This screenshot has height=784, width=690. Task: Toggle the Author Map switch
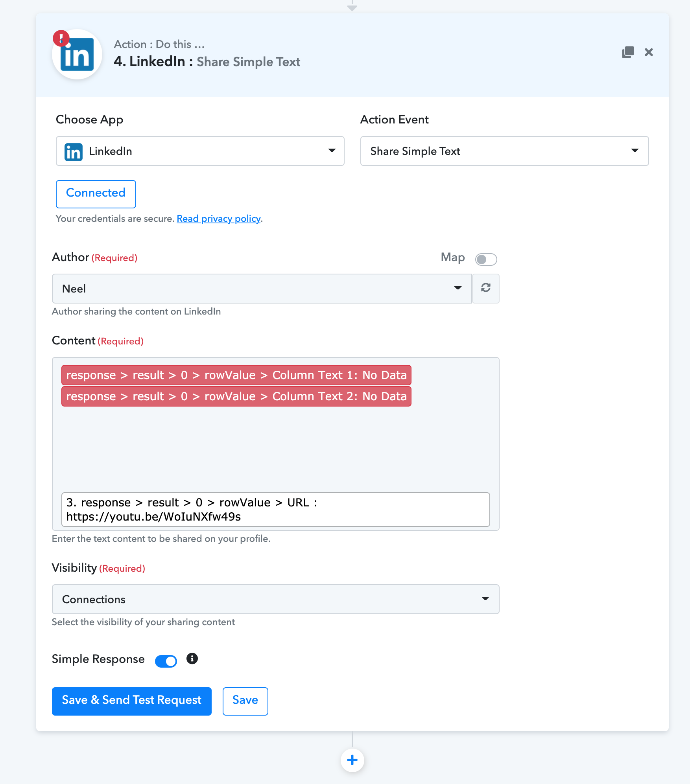point(486,259)
